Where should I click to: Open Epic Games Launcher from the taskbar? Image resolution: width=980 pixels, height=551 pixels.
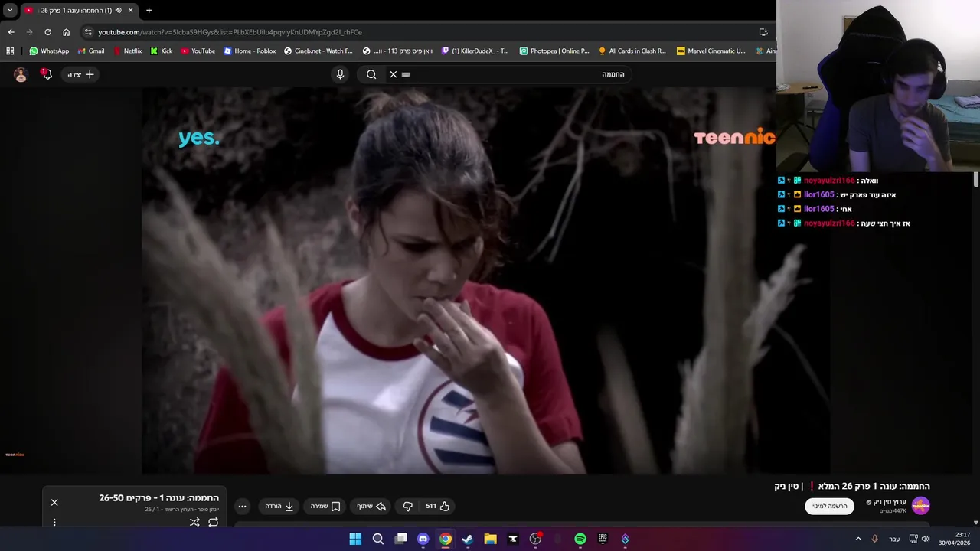pos(603,539)
